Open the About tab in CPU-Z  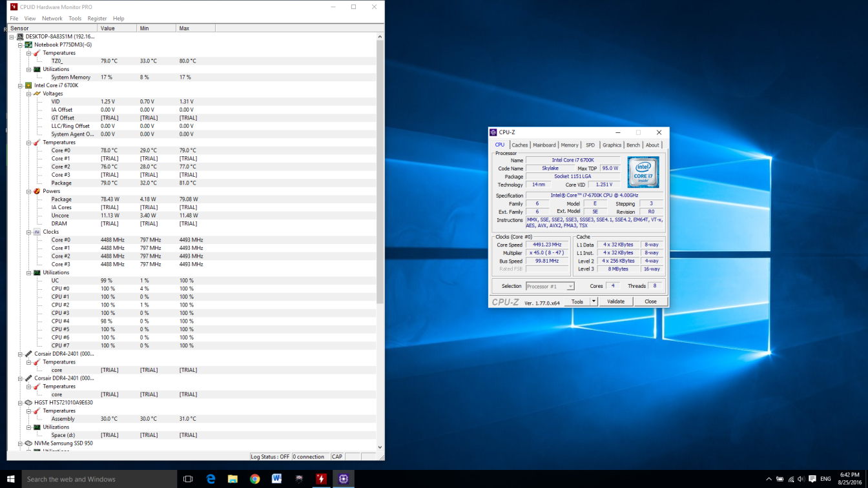(652, 145)
